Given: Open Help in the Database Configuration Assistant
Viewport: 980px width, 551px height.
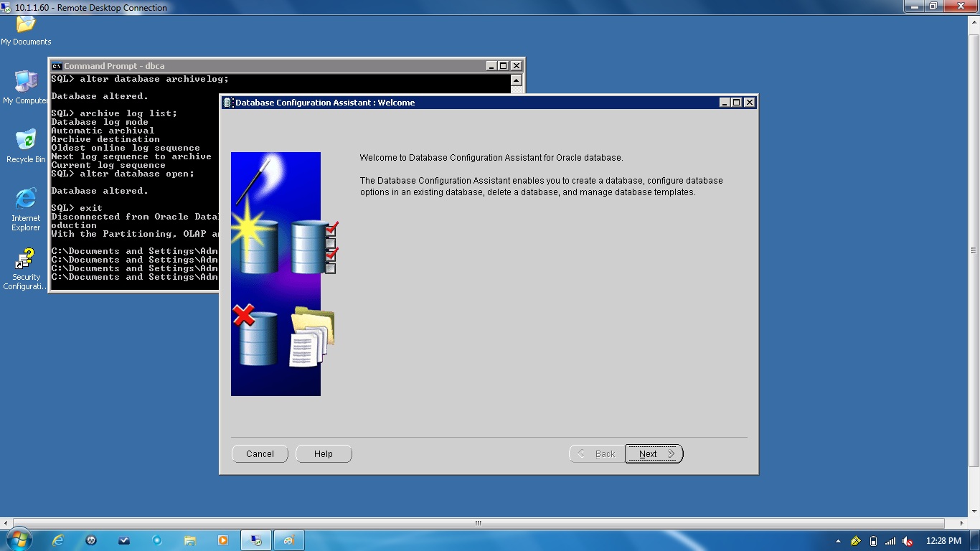Looking at the screenshot, I should pos(323,453).
